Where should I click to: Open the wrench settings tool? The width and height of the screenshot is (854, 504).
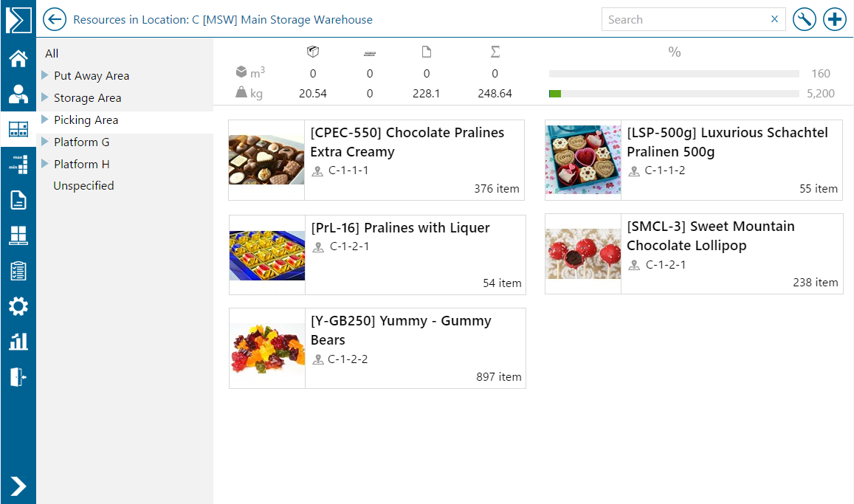(x=804, y=20)
